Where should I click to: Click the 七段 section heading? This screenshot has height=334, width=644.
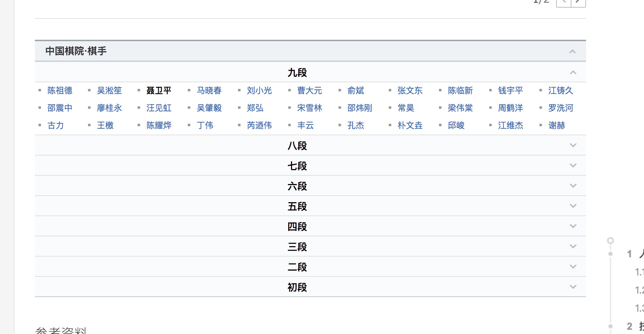[x=297, y=166]
